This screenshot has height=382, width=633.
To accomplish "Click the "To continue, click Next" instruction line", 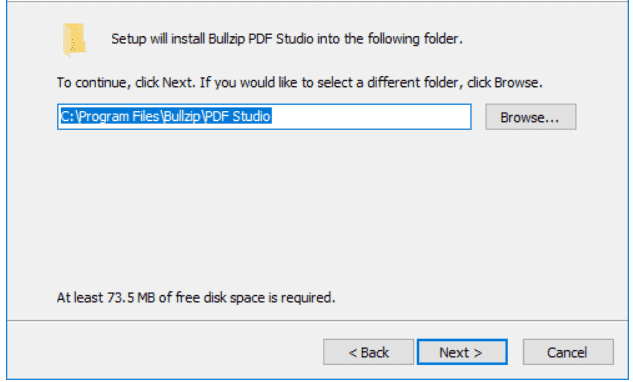I will coord(300,82).
